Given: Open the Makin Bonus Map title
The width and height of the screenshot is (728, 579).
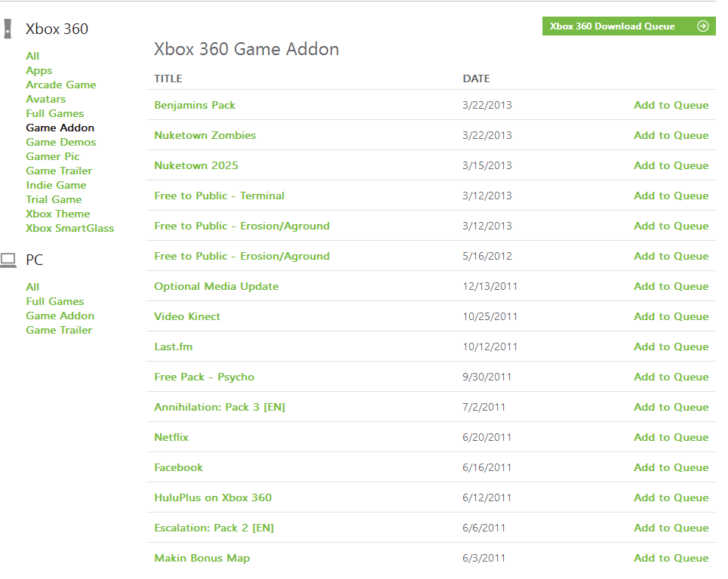Looking at the screenshot, I should click(202, 559).
